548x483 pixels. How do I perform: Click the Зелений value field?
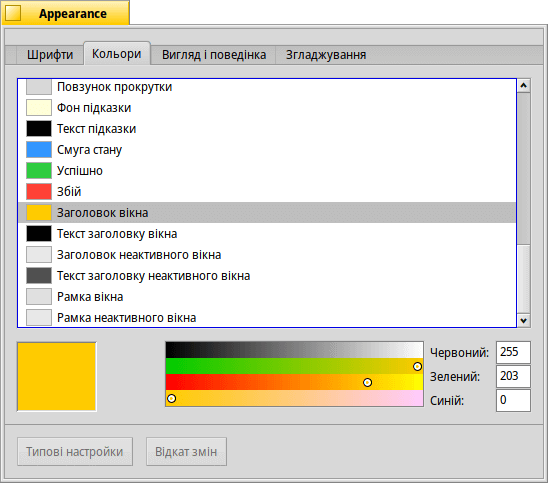coord(513,376)
